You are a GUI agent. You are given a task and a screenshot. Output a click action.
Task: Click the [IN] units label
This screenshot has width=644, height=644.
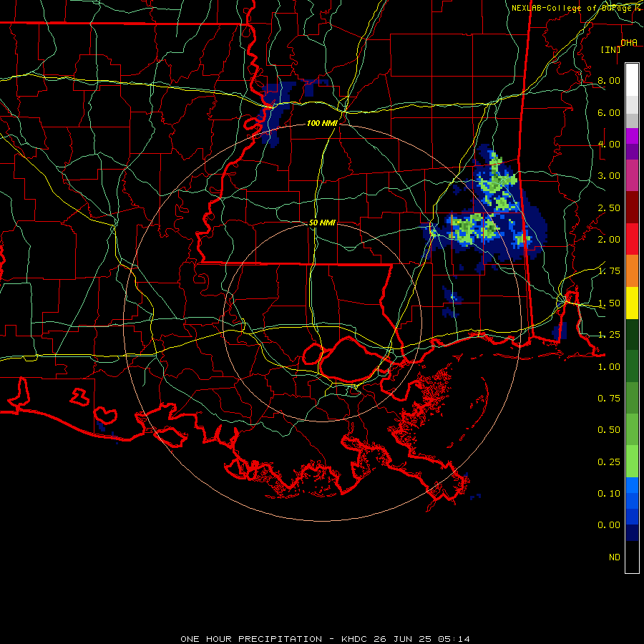coord(610,49)
